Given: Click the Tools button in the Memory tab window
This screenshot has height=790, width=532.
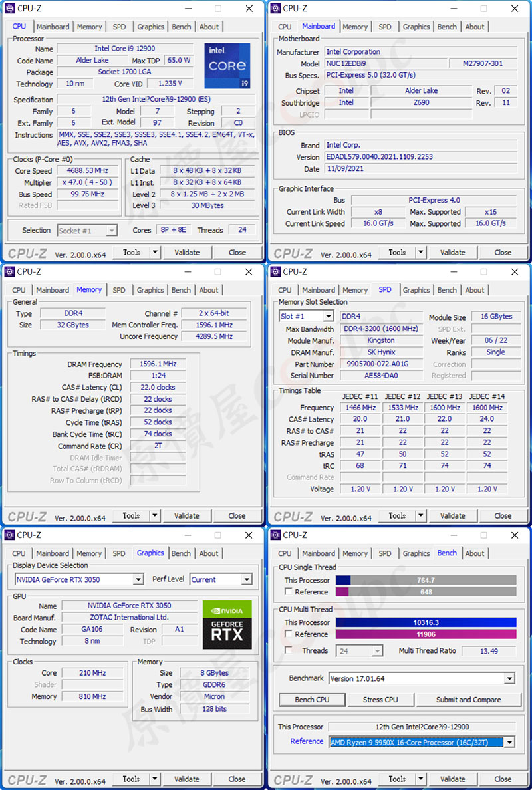Looking at the screenshot, I should pos(131,516).
